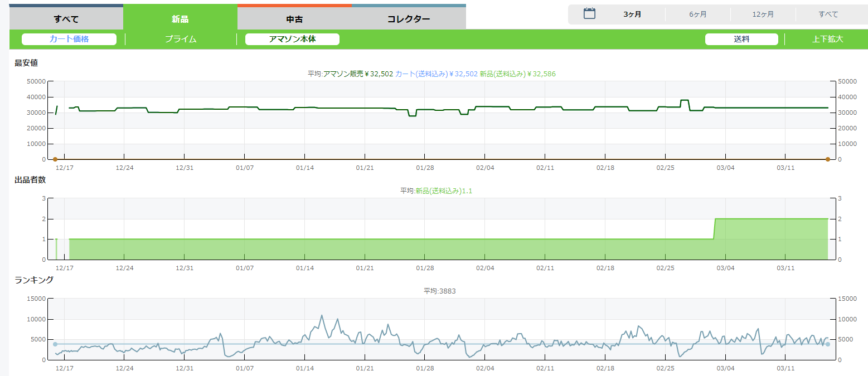Screen dimensions: 868x376
Task: Open the コレクター tab
Action: (409, 19)
